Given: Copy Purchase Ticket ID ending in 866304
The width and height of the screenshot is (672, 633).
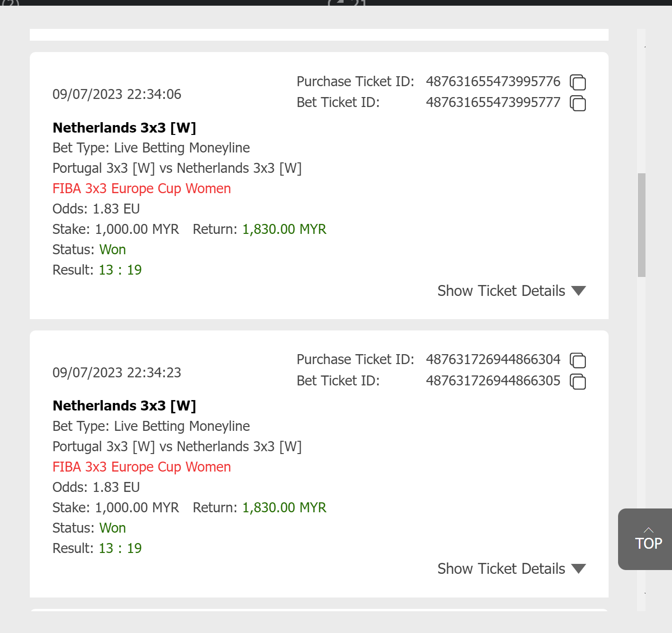Looking at the screenshot, I should tap(577, 360).
